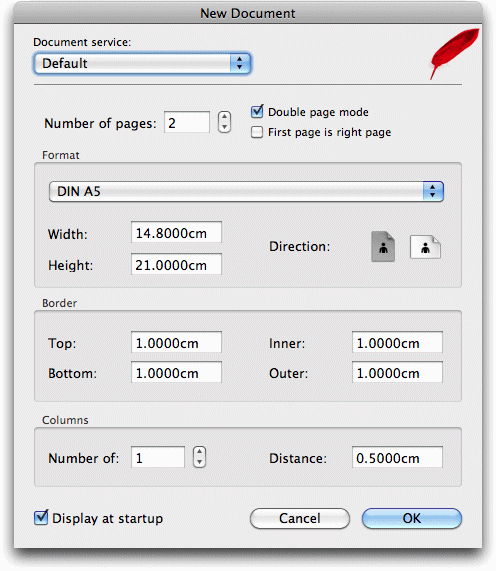The width and height of the screenshot is (496, 571).
Task: Increase number of columns with stepper up arrow
Action: (199, 452)
